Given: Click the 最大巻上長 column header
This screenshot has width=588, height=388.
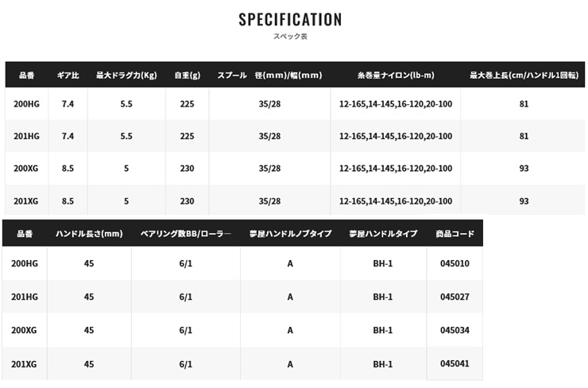Looking at the screenshot, I should (523, 76).
